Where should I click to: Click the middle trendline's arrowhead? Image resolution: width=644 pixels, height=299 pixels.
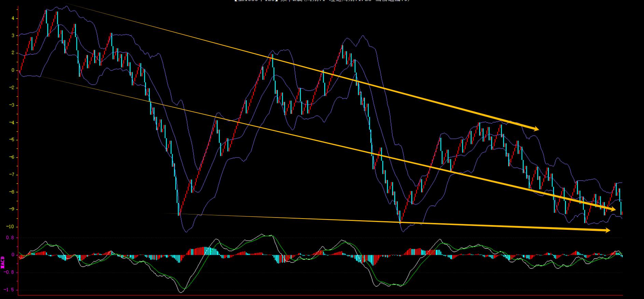pyautogui.click(x=613, y=209)
